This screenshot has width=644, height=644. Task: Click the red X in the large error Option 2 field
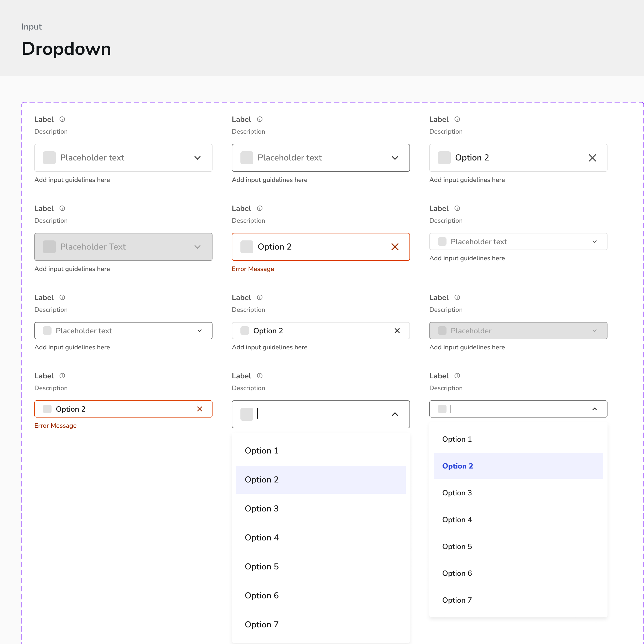tap(395, 247)
